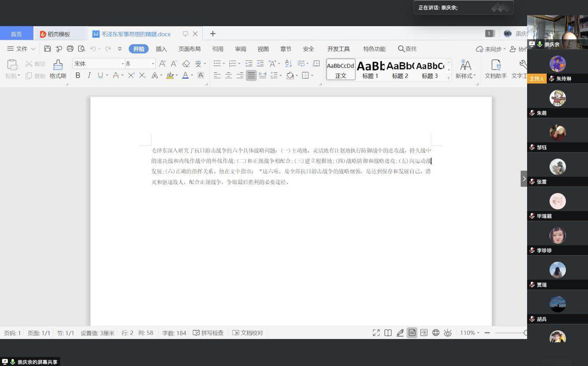Switch to outline view icon

pos(424,333)
